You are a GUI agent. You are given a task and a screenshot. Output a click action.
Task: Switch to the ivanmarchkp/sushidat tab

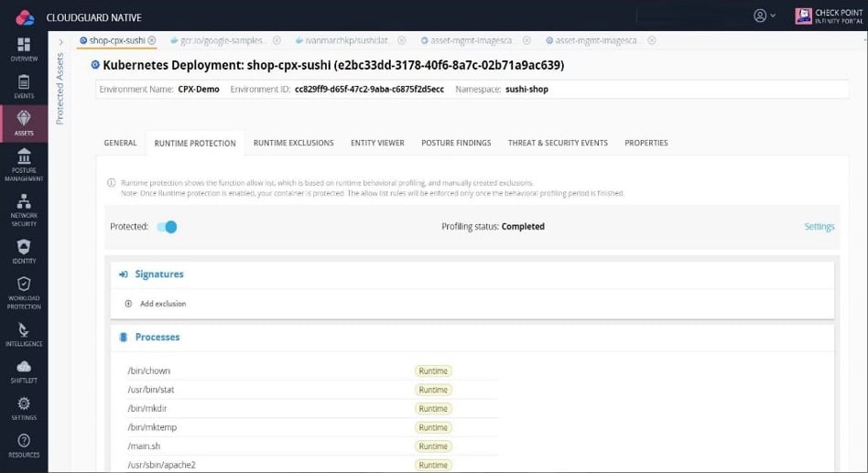click(x=346, y=40)
